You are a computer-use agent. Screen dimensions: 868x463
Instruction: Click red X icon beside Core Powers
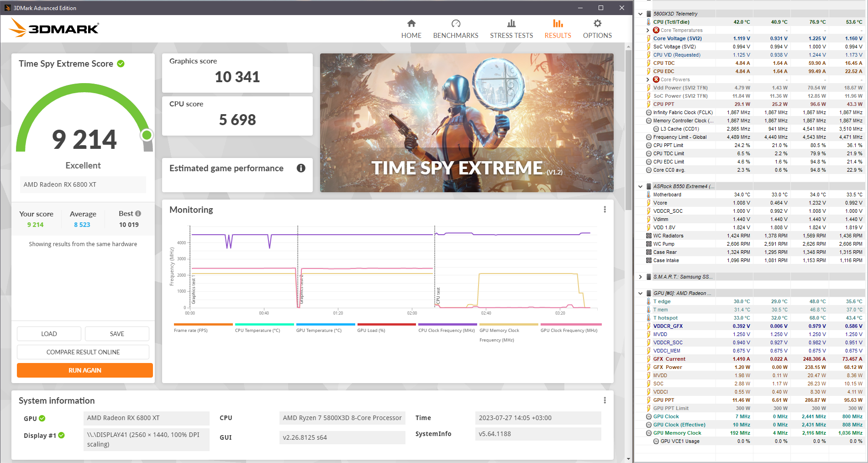[x=656, y=79]
